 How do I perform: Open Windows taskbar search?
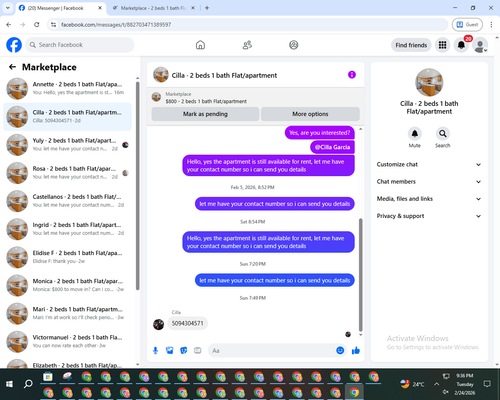[x=28, y=384]
